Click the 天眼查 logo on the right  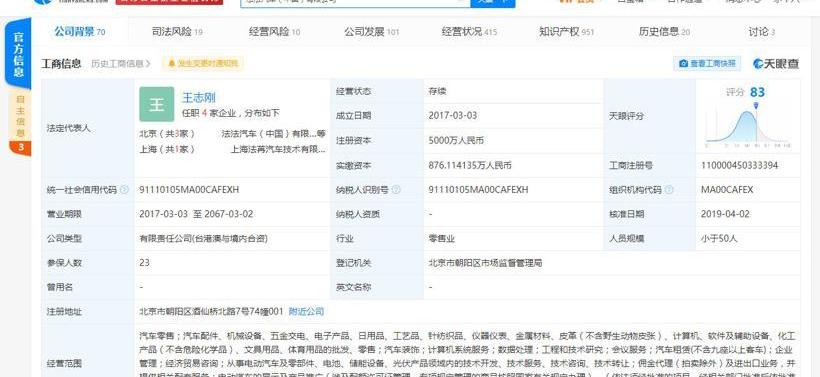(776, 64)
